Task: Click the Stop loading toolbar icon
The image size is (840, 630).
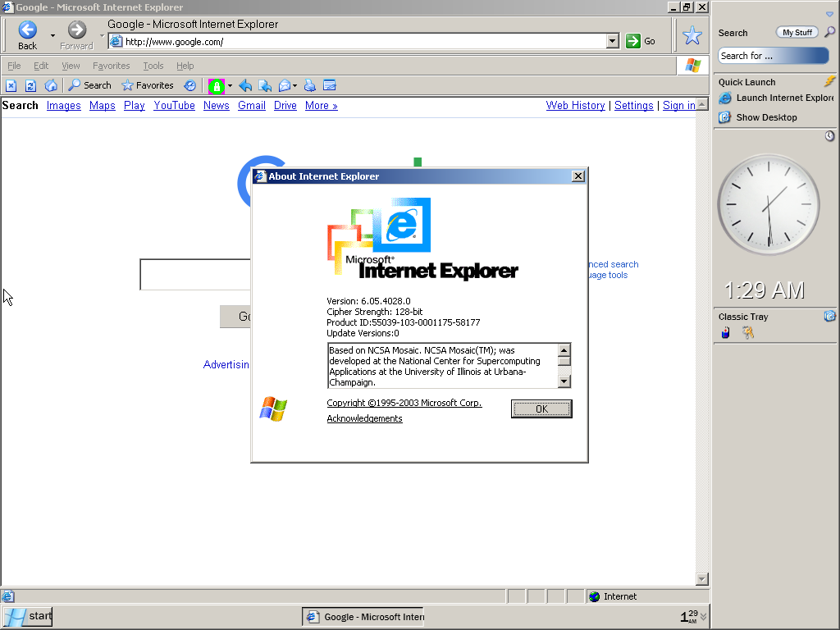Action: coord(11,85)
